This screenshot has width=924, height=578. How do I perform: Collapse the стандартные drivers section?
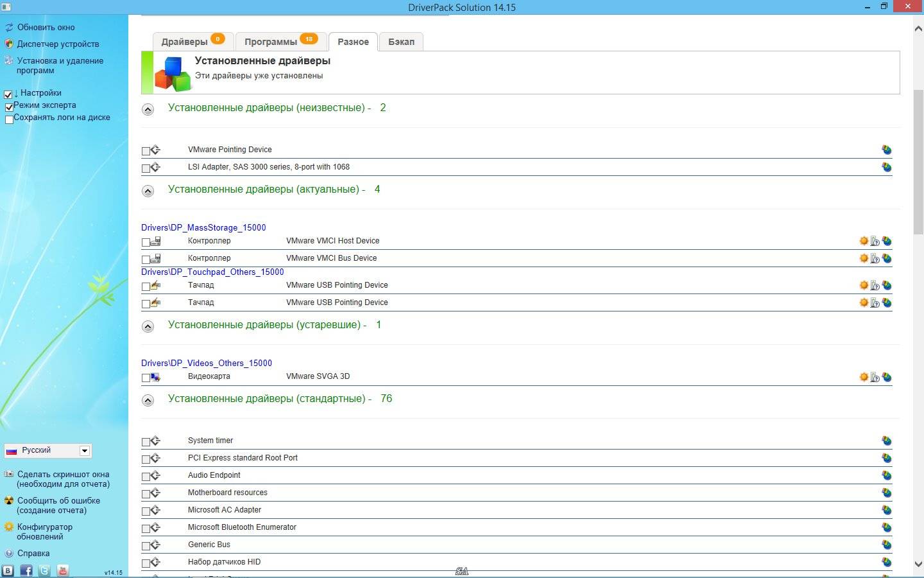pyautogui.click(x=148, y=400)
